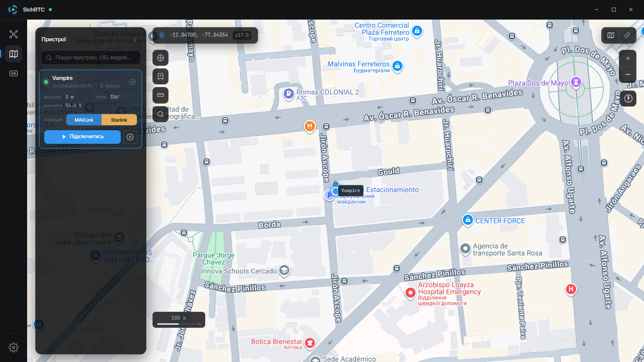
Task: Click RODAMIENTOS SAN LORENZO shop pin
Action: 95,255
